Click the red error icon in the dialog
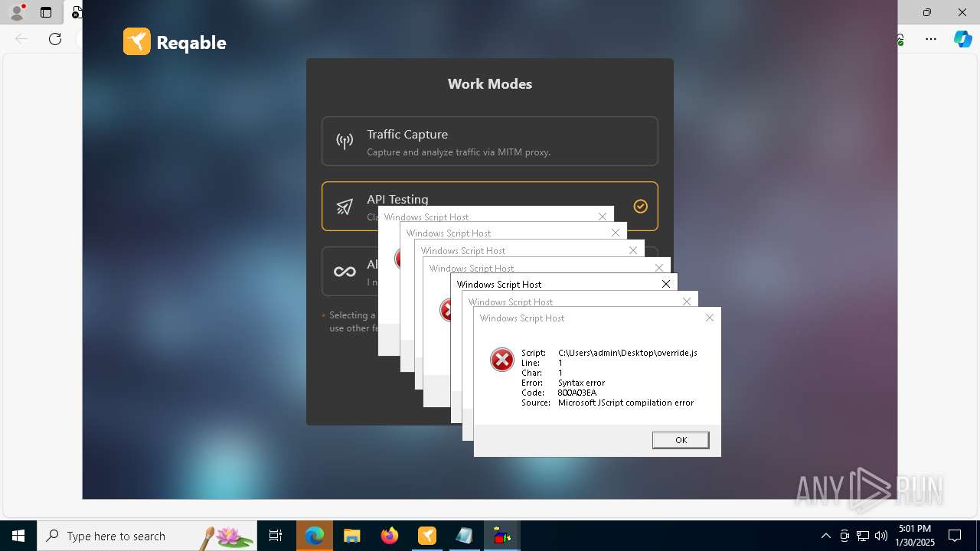The width and height of the screenshot is (980, 551). 502,360
